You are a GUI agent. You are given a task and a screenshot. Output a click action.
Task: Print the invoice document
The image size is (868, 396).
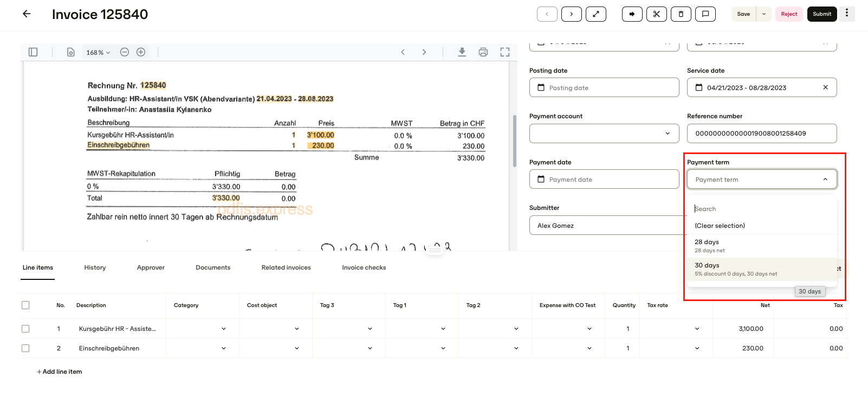483,52
